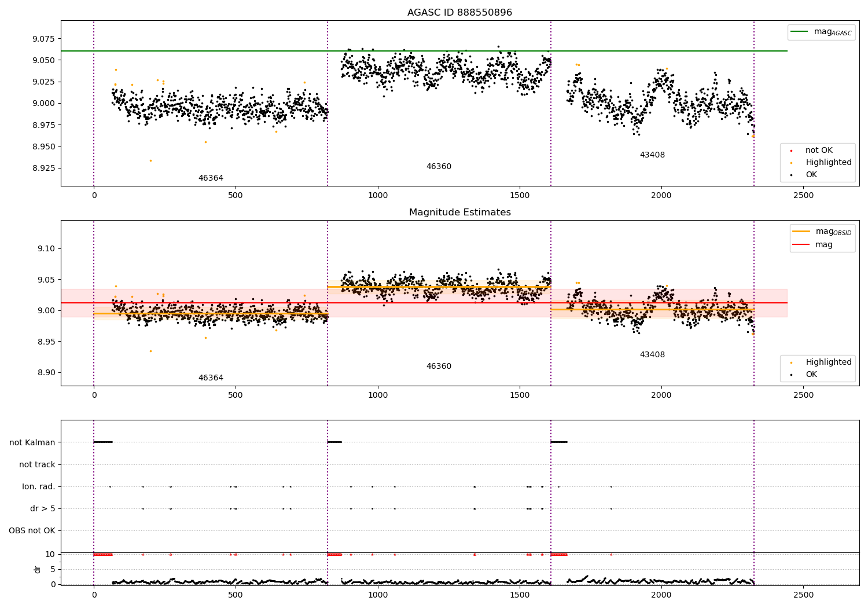Click the 'not Kalman' axis label
This screenshot has height=608, width=868.
click(32, 442)
